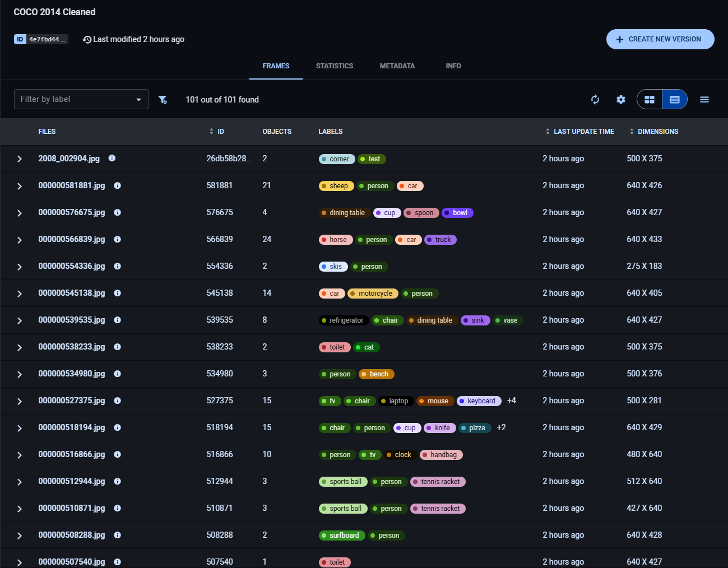Open the Metadata tab

pos(397,66)
